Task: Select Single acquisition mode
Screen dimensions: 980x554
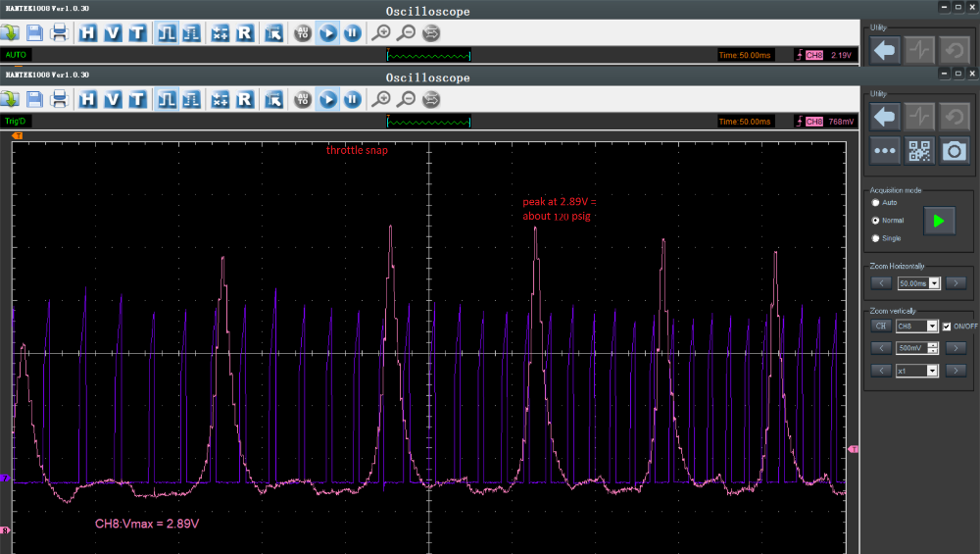Action: [x=875, y=238]
